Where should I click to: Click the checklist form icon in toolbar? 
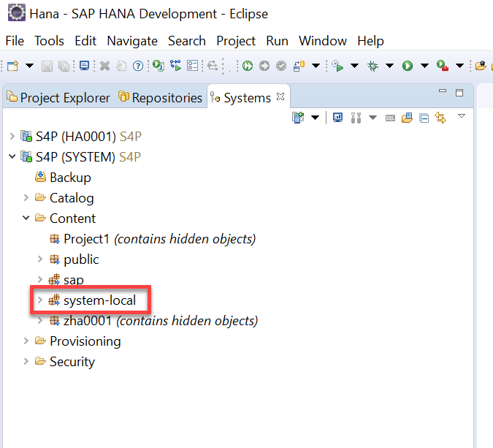click(x=192, y=66)
